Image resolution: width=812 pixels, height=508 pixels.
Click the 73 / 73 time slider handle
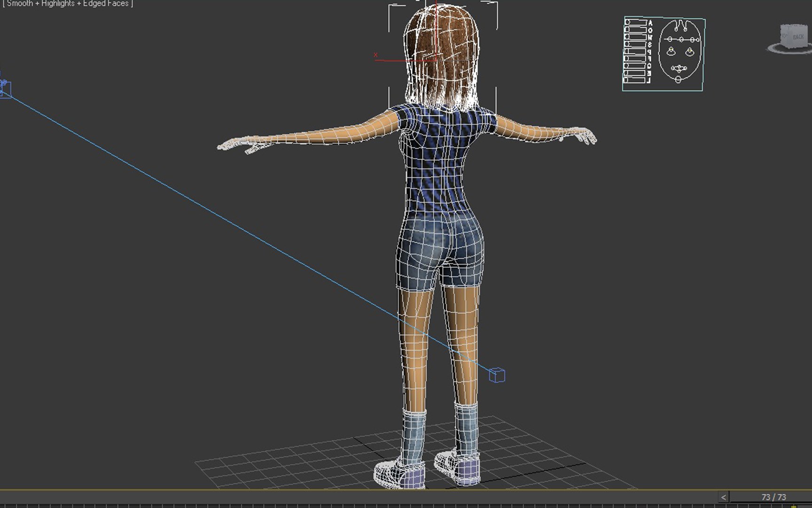pyautogui.click(x=773, y=497)
